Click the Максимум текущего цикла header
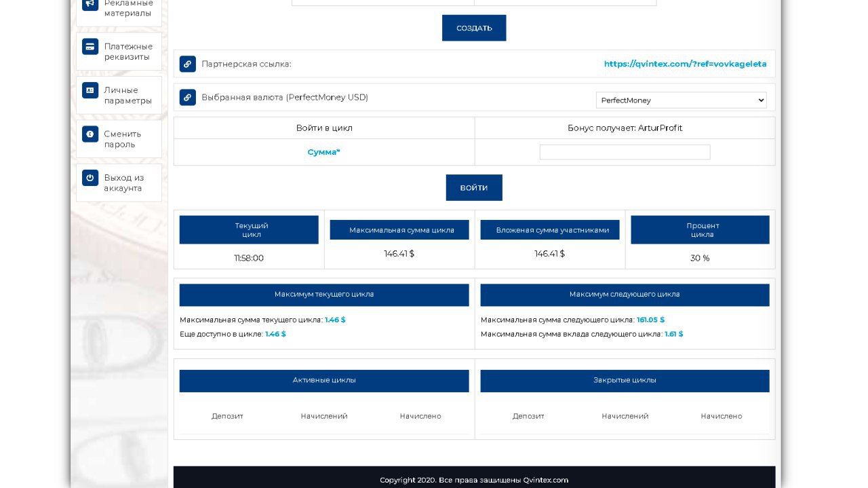The width and height of the screenshot is (868, 488). click(x=324, y=295)
